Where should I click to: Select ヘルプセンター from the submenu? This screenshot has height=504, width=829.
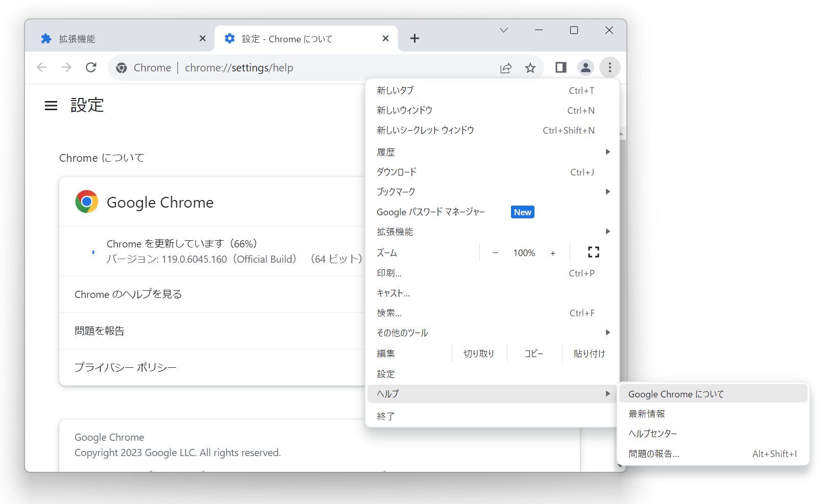(652, 433)
